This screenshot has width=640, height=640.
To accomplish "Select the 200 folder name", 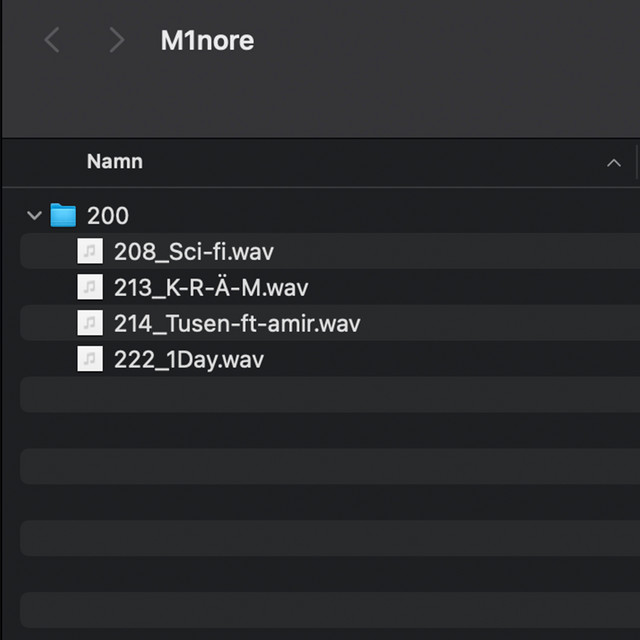I will pos(108,215).
